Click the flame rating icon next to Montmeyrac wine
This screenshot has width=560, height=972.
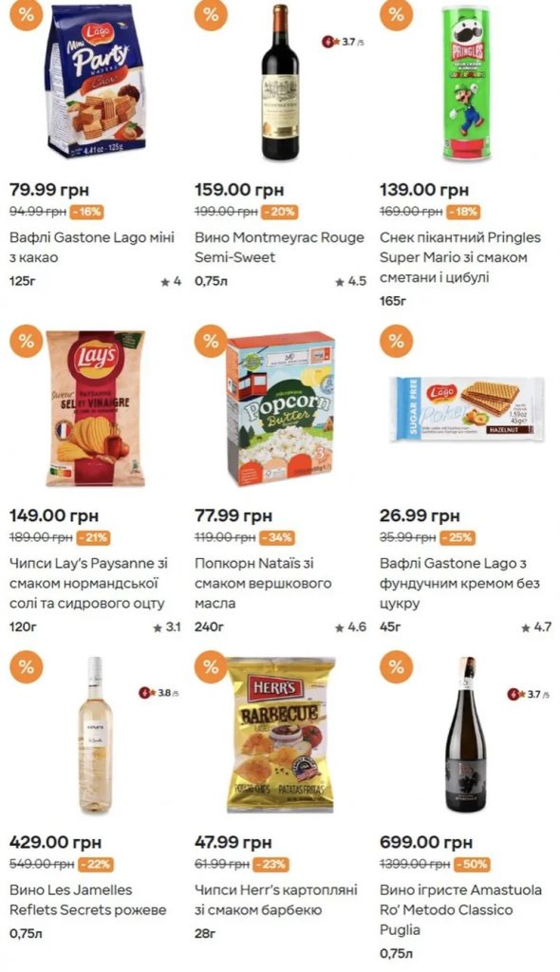(327, 44)
